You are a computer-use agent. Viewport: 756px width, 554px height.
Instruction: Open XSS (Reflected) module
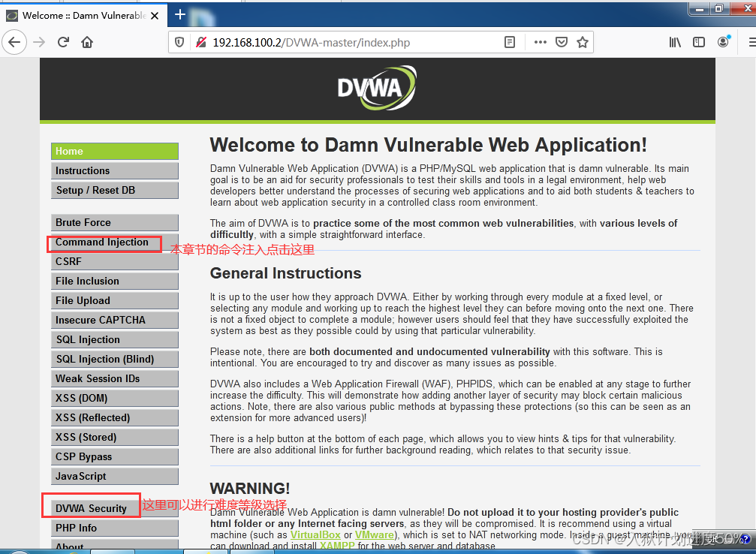pyautogui.click(x=115, y=418)
